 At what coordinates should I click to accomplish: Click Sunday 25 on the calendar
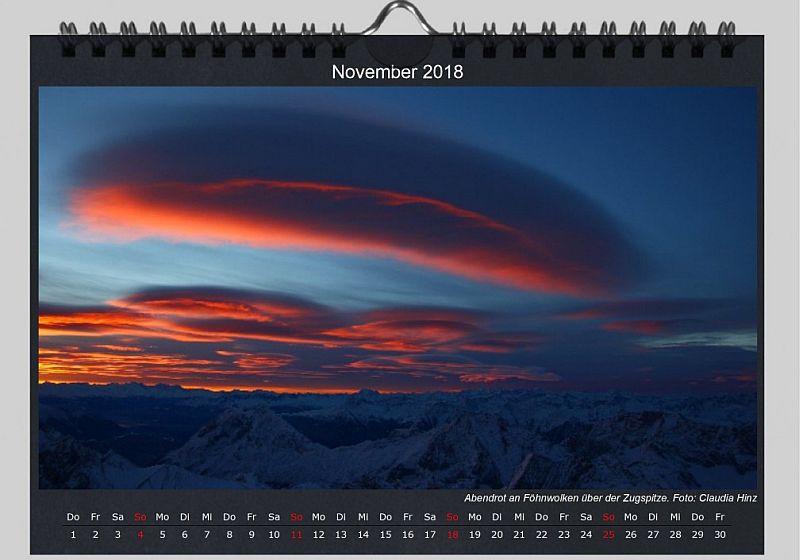tap(609, 534)
